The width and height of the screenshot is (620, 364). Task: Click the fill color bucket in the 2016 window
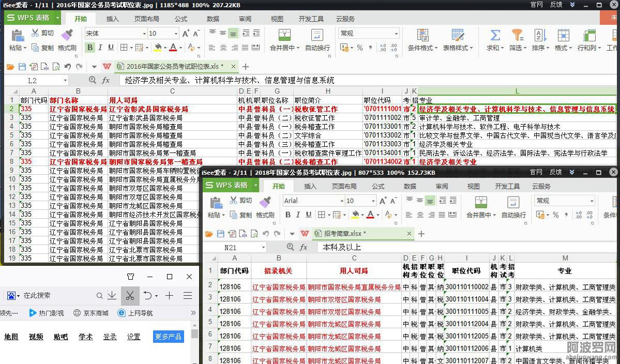tap(158, 48)
